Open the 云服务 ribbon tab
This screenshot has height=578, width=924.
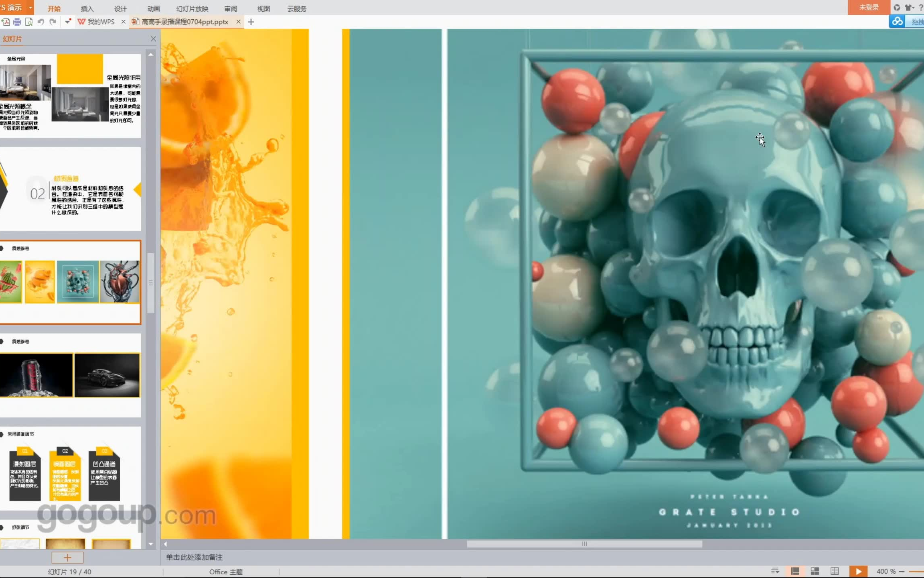pos(297,8)
